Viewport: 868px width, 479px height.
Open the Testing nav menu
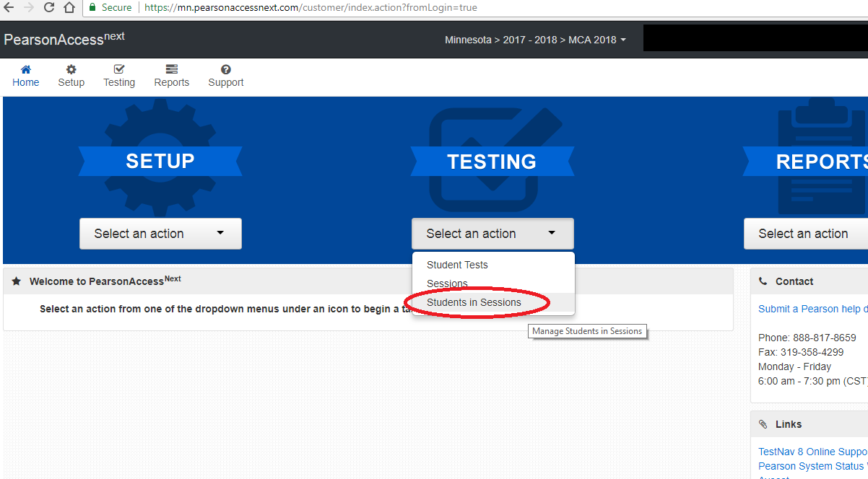pos(119,76)
